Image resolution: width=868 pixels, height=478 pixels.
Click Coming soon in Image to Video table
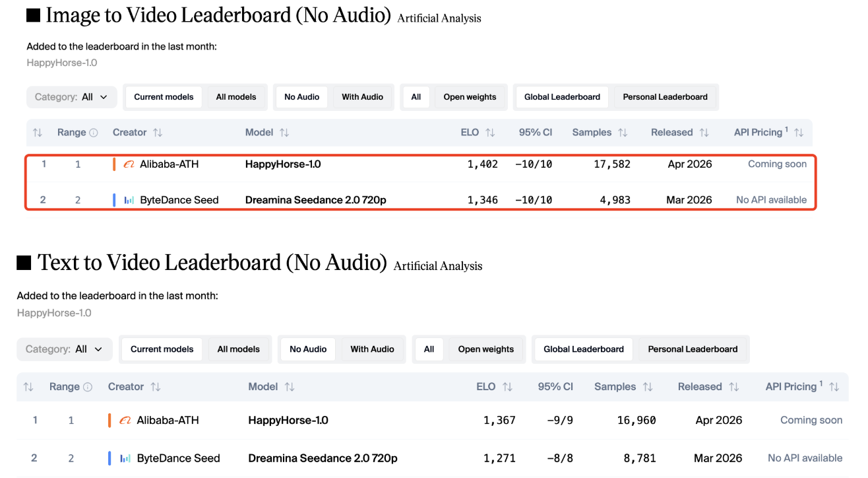777,164
